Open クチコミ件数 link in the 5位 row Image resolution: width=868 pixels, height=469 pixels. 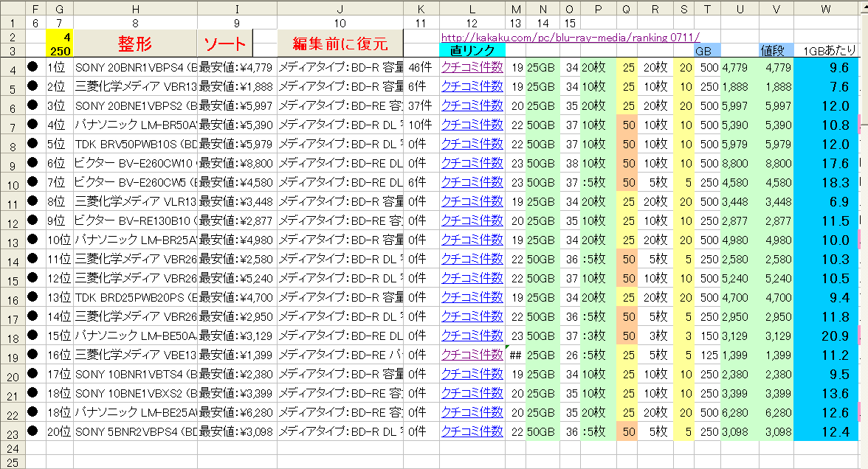coord(472,144)
